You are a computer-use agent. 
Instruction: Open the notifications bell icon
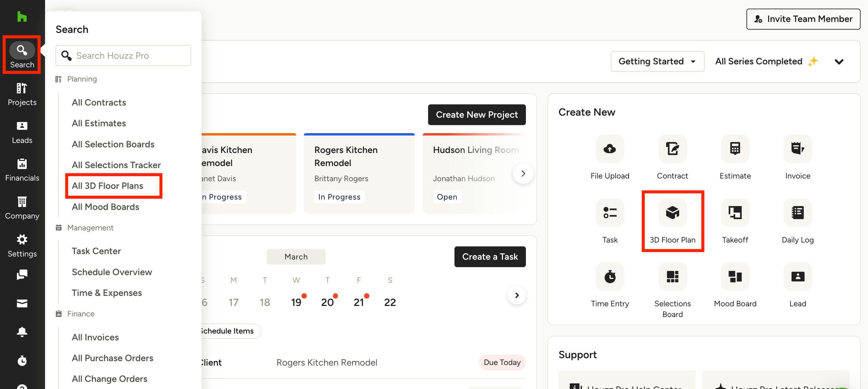pos(22,332)
